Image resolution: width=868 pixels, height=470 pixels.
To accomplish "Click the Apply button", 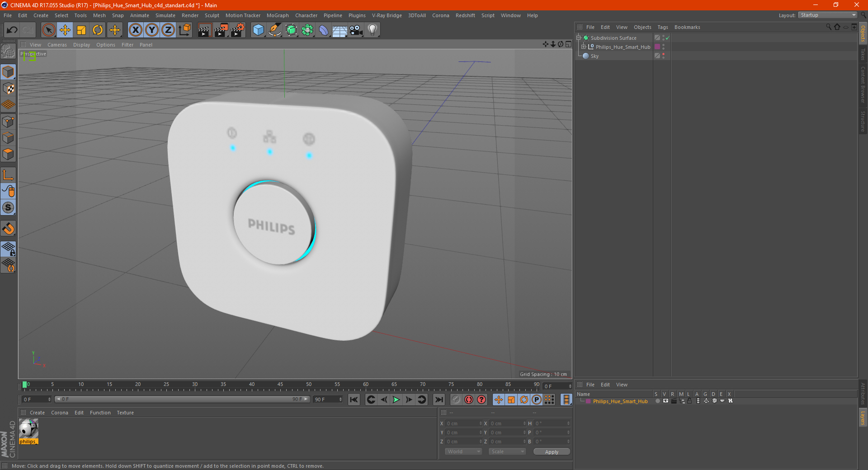I will (552, 451).
